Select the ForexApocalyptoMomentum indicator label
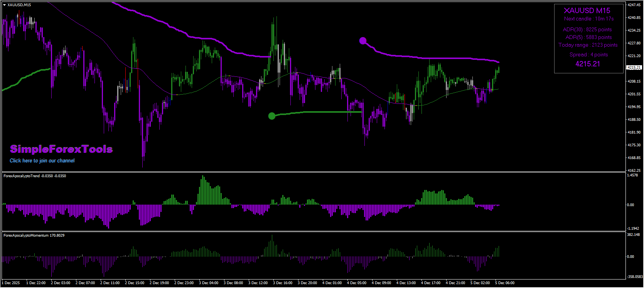This screenshot has height=288, width=644. point(34,235)
